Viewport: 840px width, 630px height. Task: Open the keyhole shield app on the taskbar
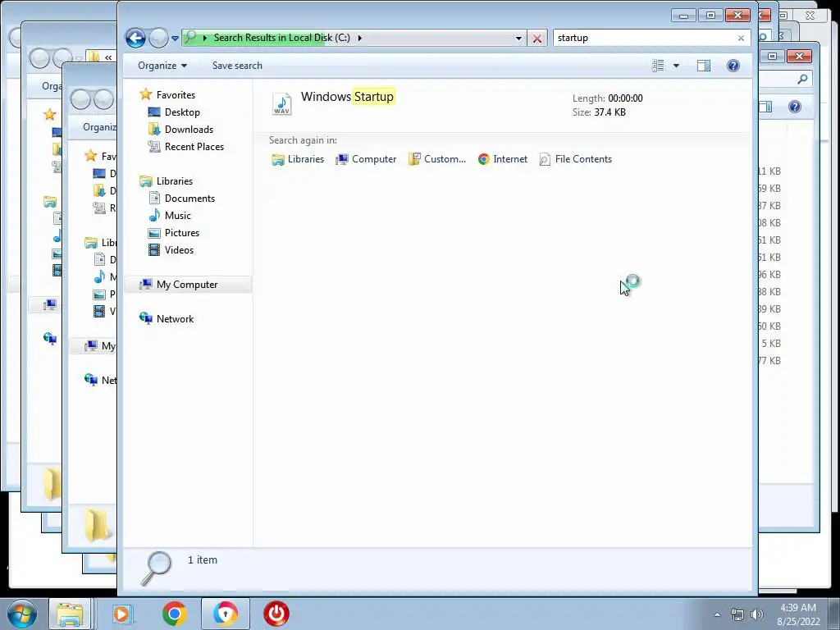pyautogui.click(x=225, y=614)
